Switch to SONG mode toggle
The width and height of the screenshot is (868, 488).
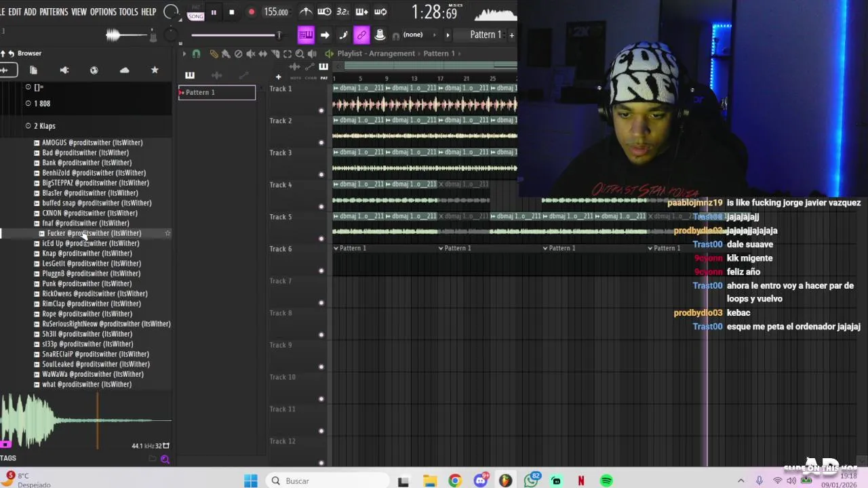pos(195,16)
